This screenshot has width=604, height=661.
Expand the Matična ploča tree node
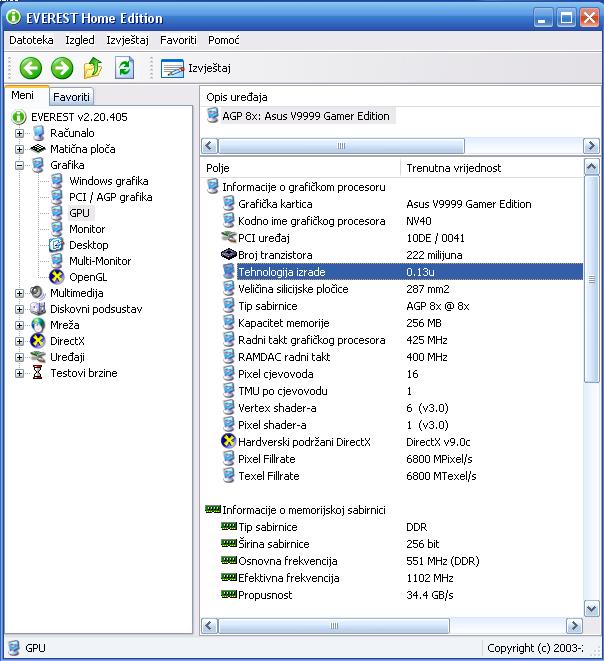point(19,149)
